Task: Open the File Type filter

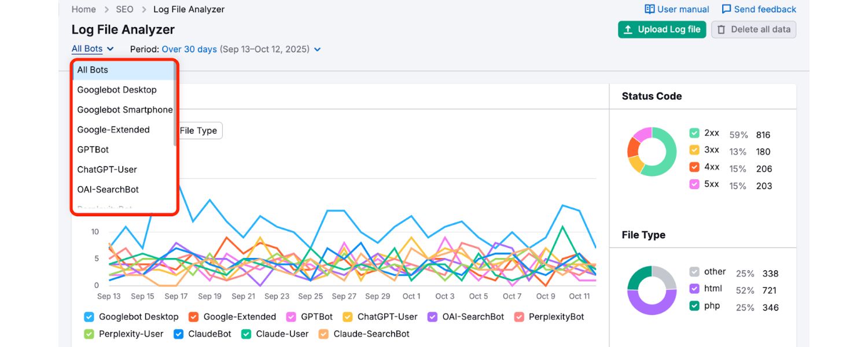Action: [198, 131]
